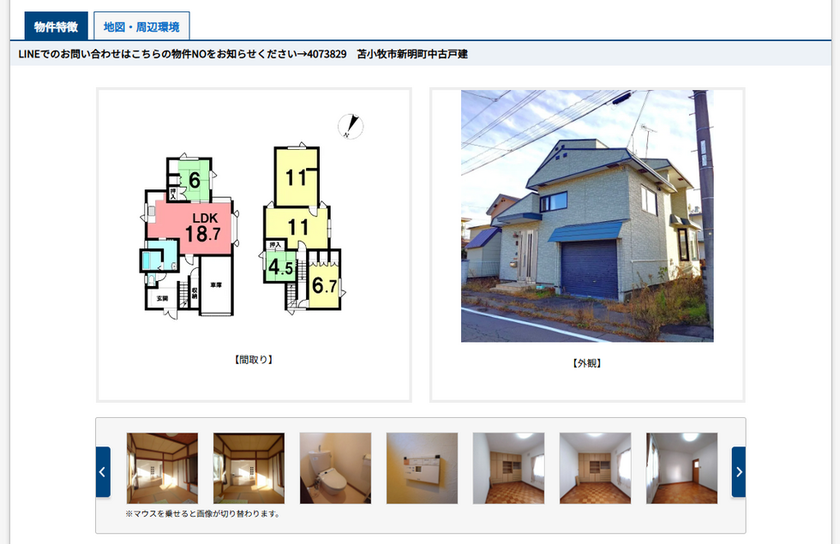Open the 地図・周辺環境 tab

(x=141, y=27)
